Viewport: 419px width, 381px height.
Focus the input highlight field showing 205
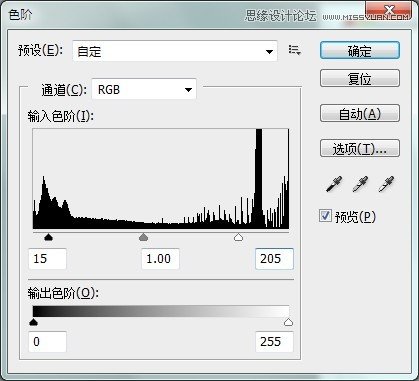[274, 259]
